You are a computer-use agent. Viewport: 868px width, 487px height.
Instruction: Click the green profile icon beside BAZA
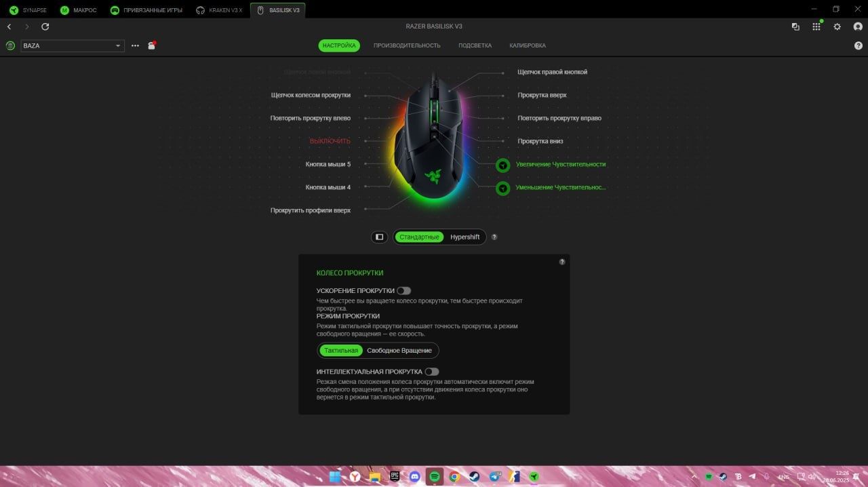click(10, 45)
